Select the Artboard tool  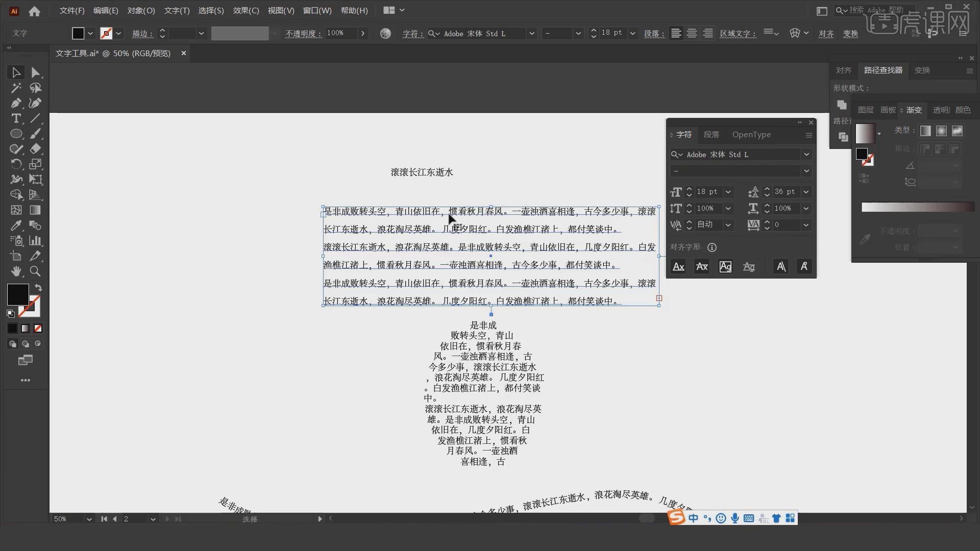coord(16,256)
